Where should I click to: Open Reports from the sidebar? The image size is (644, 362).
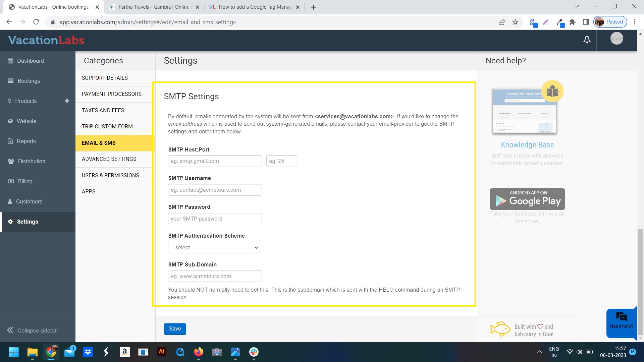(x=26, y=141)
